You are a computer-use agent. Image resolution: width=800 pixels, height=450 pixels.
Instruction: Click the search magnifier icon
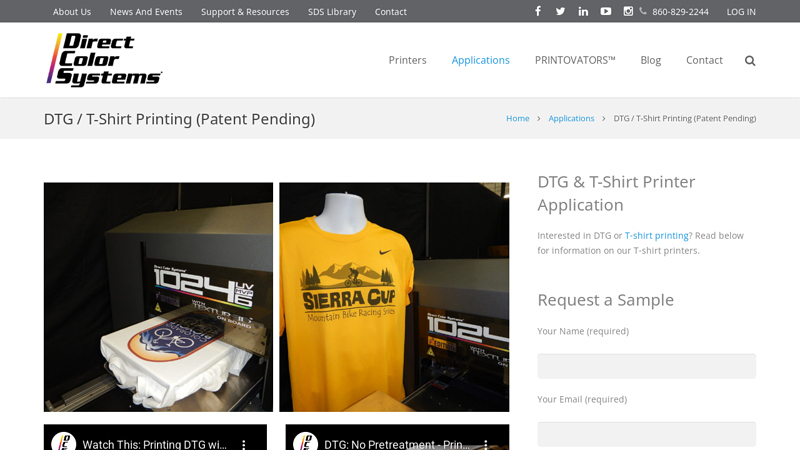(x=750, y=61)
